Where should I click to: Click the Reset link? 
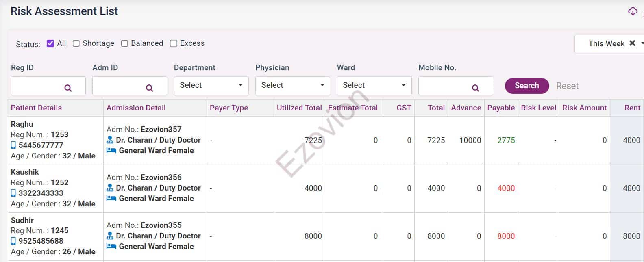pos(567,86)
